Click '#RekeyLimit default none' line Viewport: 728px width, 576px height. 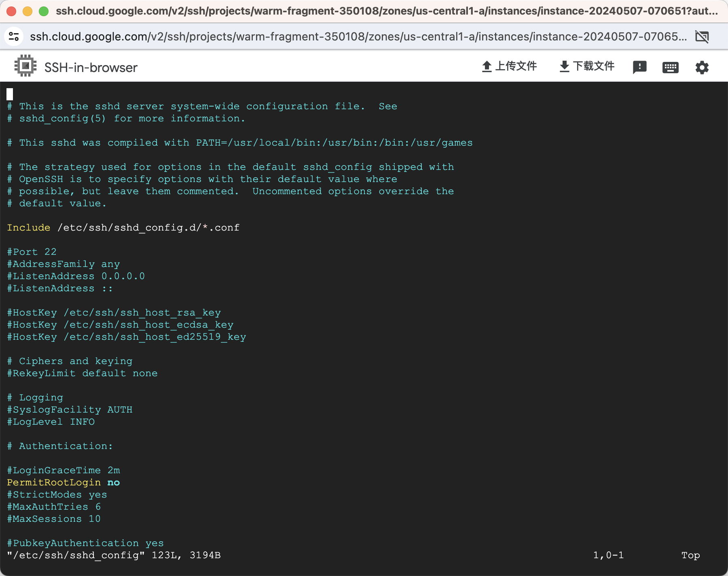click(x=83, y=373)
